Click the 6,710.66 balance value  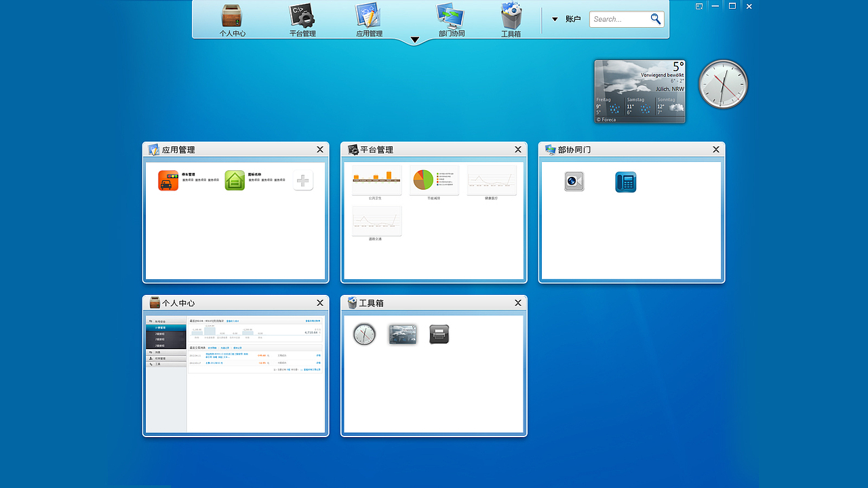coord(311,333)
